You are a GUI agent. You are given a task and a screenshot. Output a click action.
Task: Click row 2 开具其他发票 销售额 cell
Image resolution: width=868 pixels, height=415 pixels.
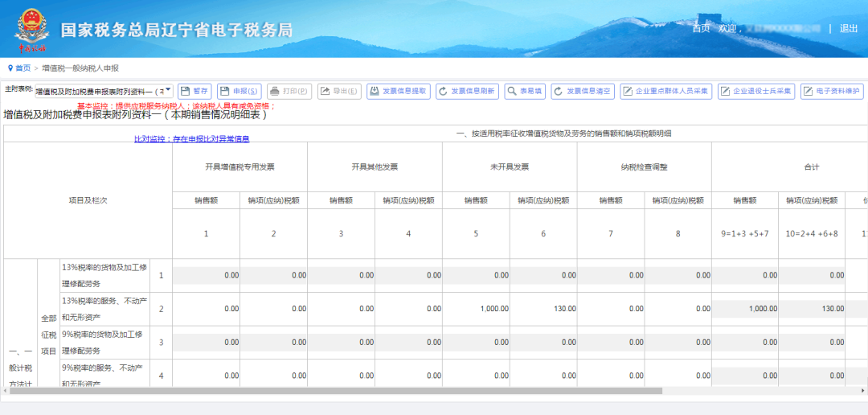341,309
